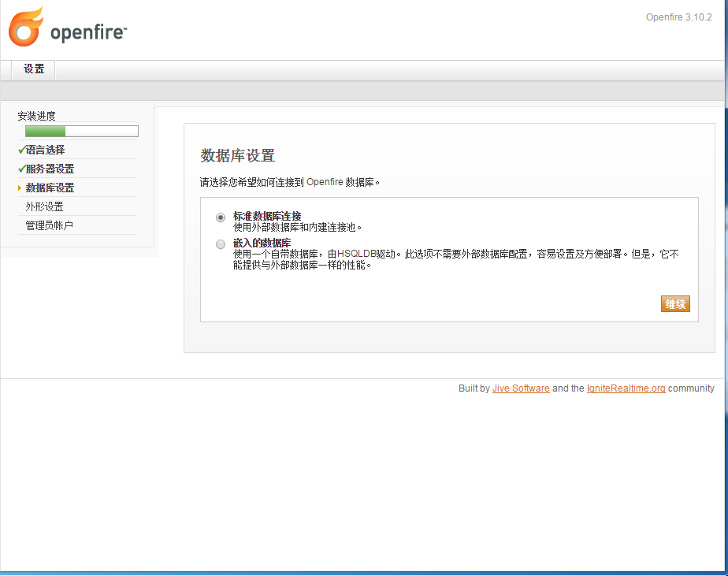The image size is (728, 576).
Task: Select 服务器设置 step in sidebar
Action: point(50,169)
